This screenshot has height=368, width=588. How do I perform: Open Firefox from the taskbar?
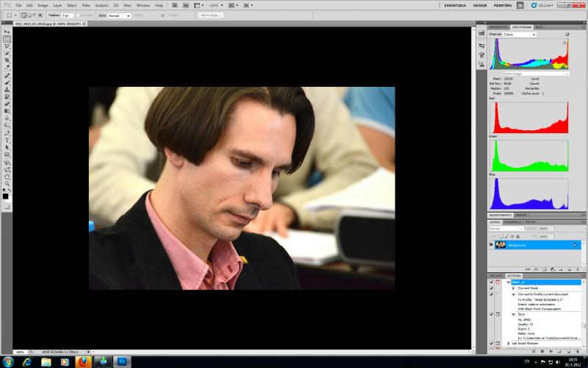point(83,361)
